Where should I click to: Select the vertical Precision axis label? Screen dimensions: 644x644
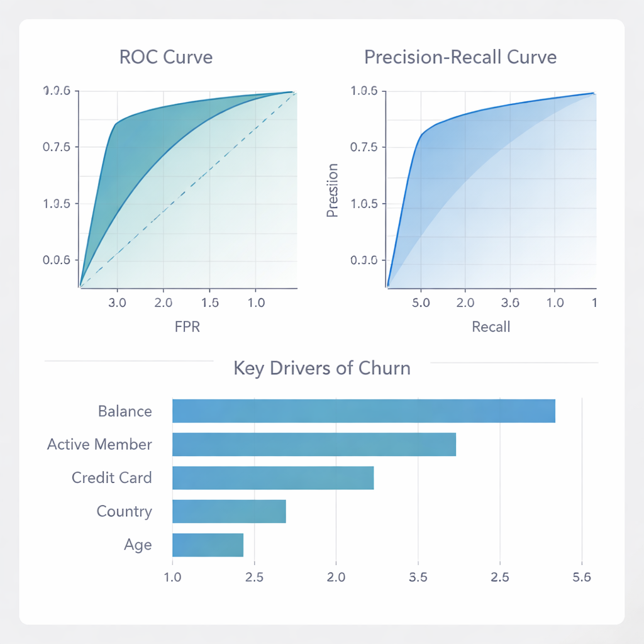[x=333, y=190]
